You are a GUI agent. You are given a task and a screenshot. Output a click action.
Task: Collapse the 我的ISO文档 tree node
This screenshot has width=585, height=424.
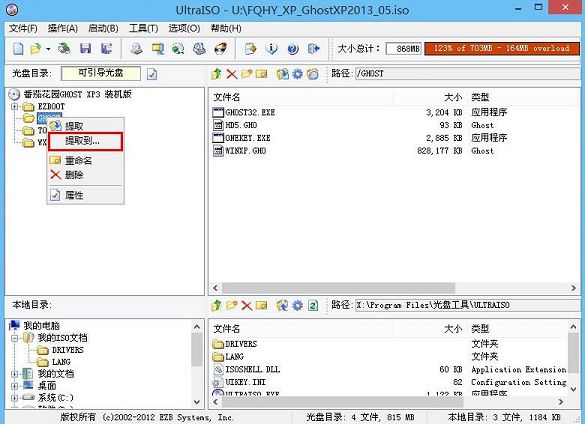point(15,338)
